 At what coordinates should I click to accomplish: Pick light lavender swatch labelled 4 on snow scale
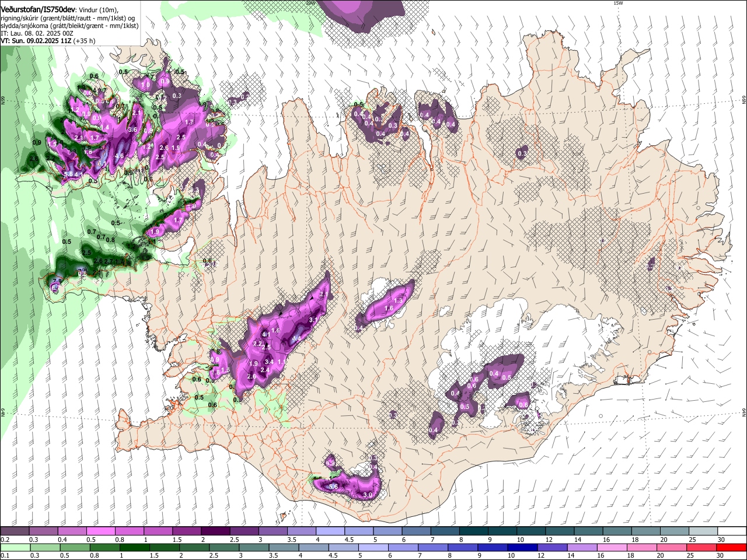(330, 531)
